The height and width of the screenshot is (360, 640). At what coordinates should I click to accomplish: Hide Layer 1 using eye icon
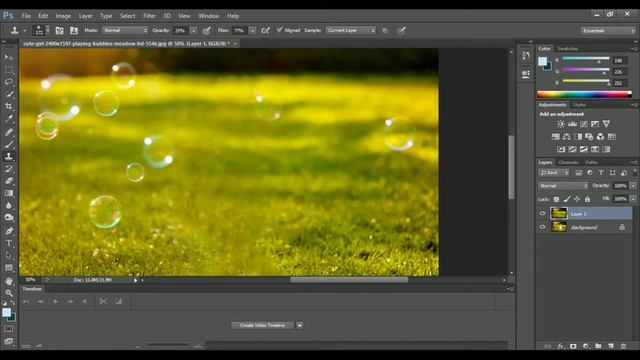pos(542,213)
